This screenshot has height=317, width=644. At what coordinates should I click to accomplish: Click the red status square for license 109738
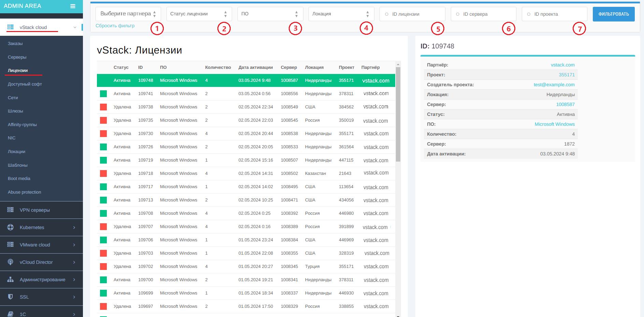coord(103,107)
